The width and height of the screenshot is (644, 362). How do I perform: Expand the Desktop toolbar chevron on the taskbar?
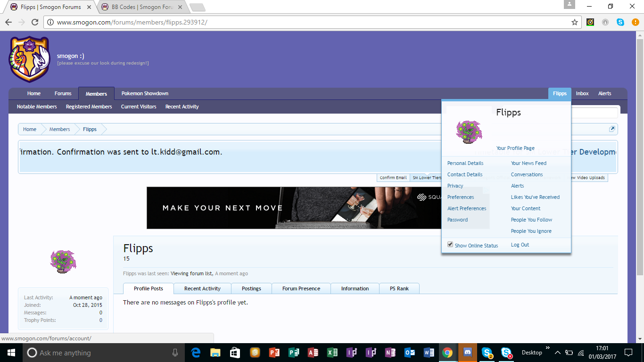pos(548,348)
